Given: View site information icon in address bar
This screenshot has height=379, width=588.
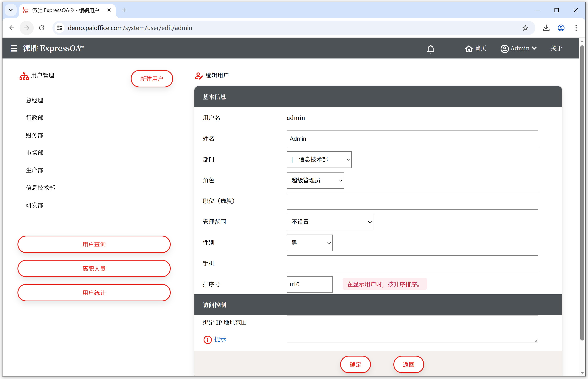Looking at the screenshot, I should click(x=60, y=28).
